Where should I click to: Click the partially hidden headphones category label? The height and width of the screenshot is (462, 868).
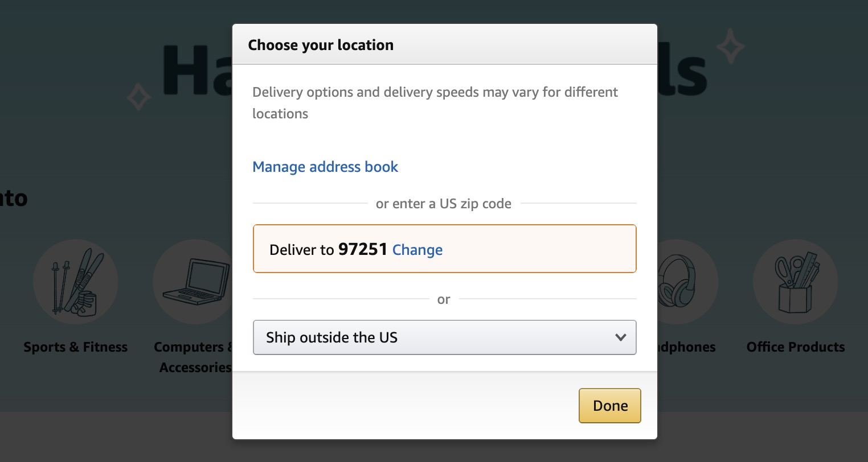[687, 347]
